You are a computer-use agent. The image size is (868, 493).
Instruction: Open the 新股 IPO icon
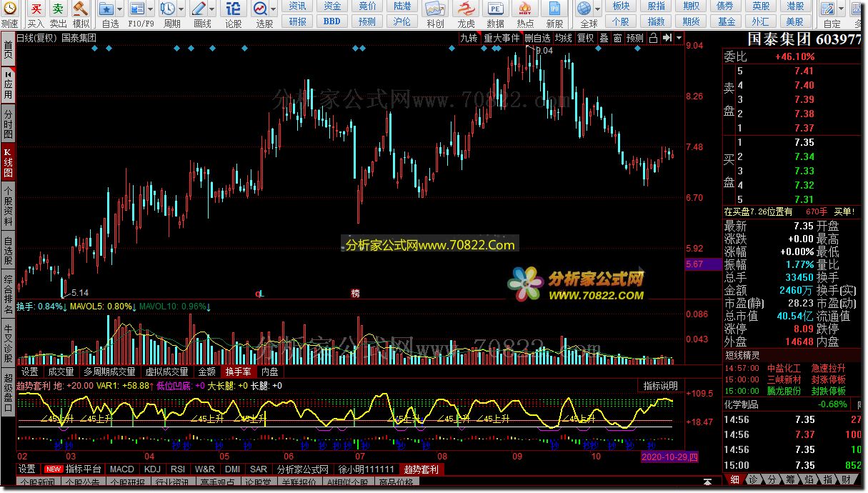(554, 9)
